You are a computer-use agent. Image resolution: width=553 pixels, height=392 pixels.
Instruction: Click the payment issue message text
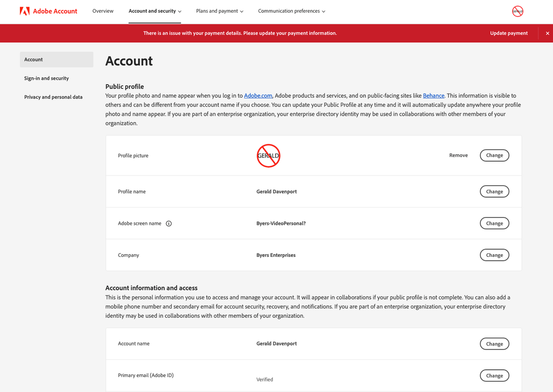(240, 33)
